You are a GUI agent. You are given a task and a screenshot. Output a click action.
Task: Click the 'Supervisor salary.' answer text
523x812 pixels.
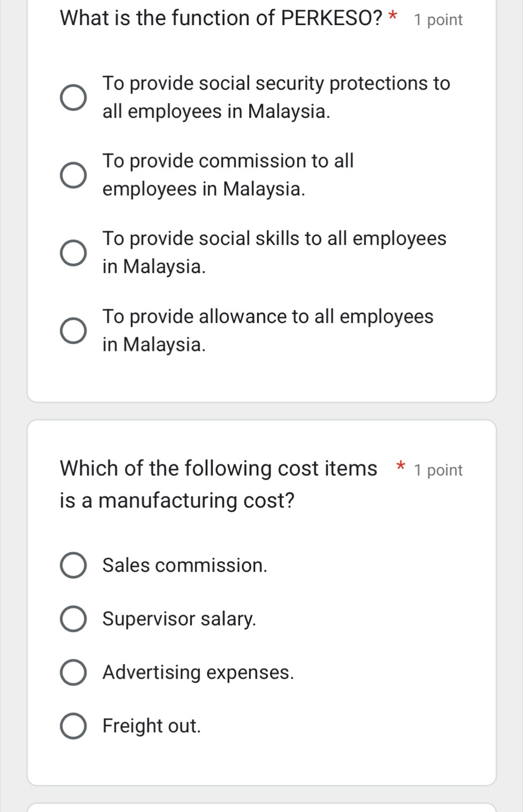pyautogui.click(x=179, y=619)
